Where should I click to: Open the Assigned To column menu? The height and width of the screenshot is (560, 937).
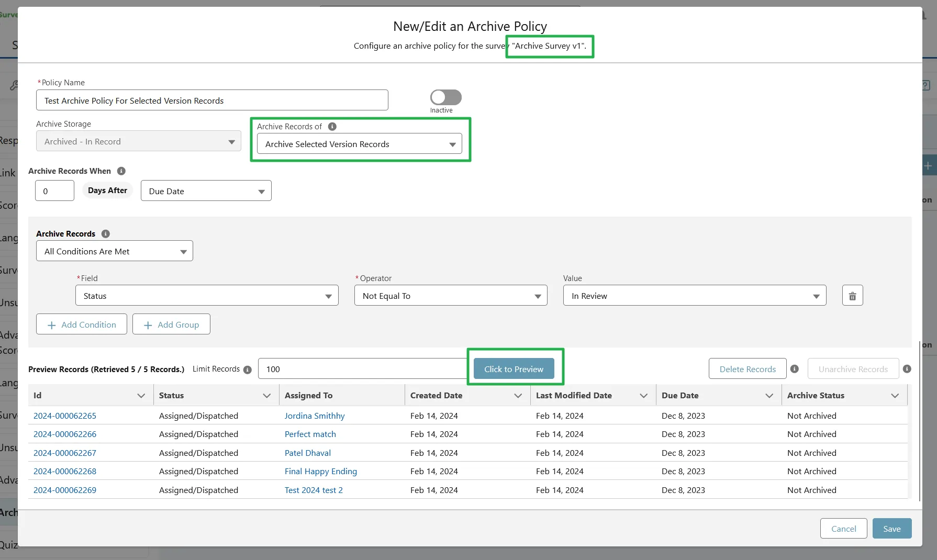coord(392,396)
